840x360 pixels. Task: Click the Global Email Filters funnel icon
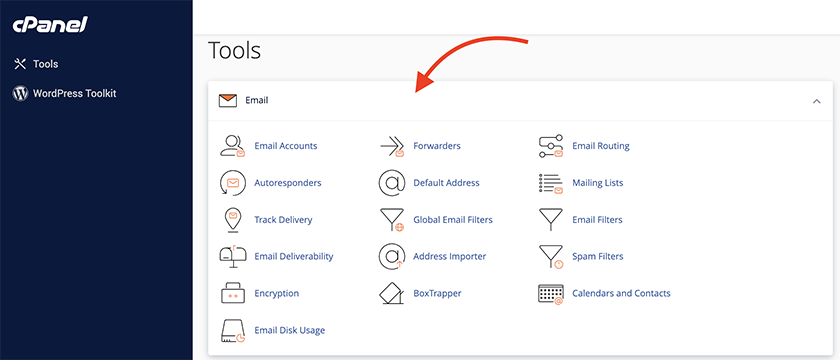[x=392, y=220]
